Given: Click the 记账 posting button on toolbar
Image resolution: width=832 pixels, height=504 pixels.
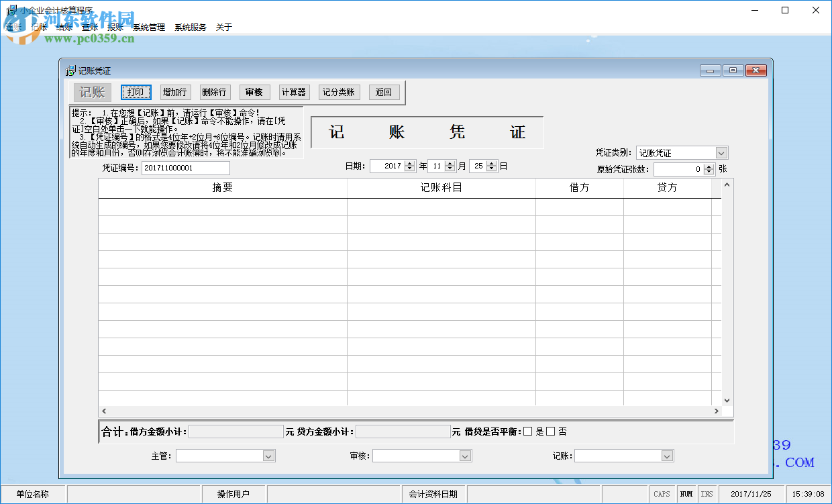Looking at the screenshot, I should pyautogui.click(x=92, y=92).
